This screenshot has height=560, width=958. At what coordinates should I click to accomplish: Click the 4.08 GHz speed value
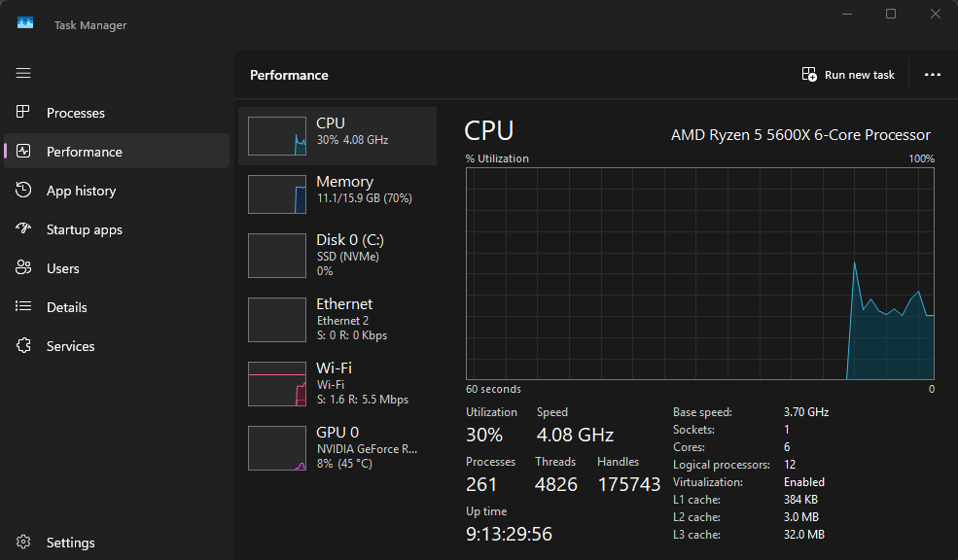(575, 435)
